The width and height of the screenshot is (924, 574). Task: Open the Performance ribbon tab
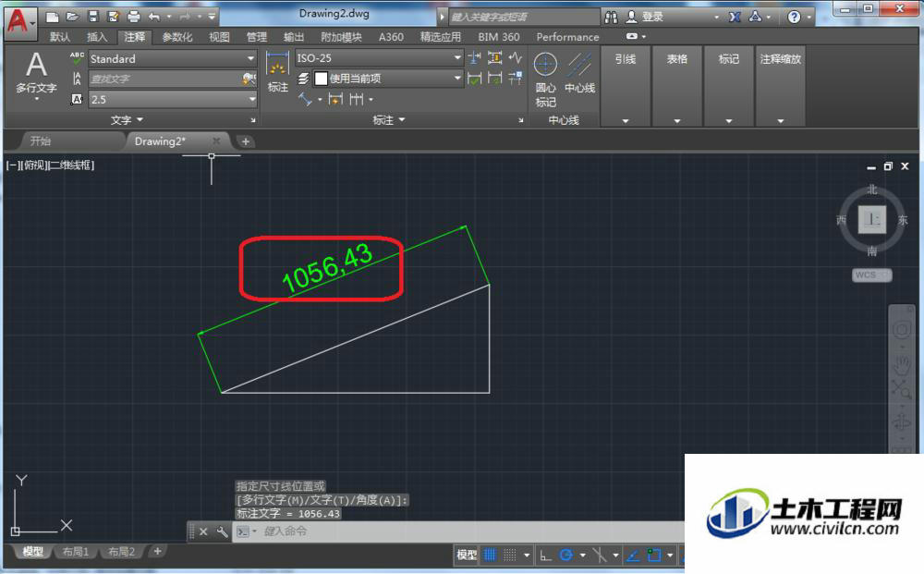pos(567,37)
